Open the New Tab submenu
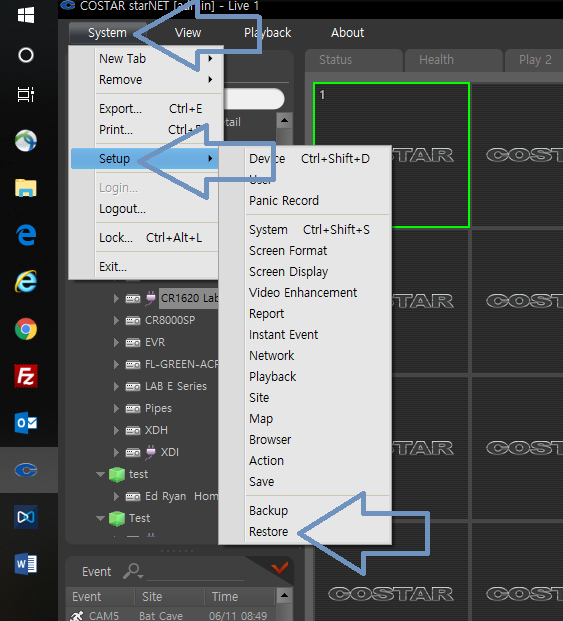Viewport: 563px width, 621px height. [156, 59]
